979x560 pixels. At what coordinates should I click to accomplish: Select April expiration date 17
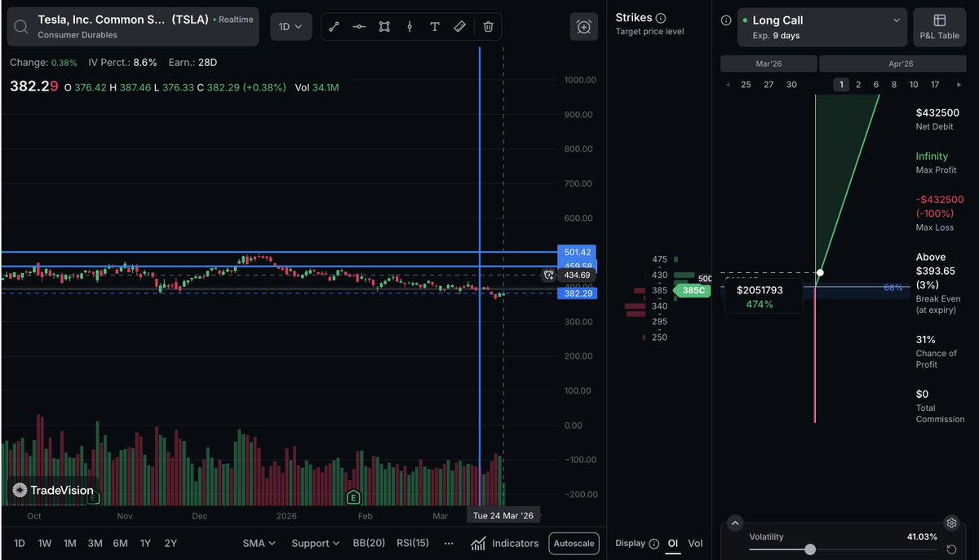(x=935, y=85)
